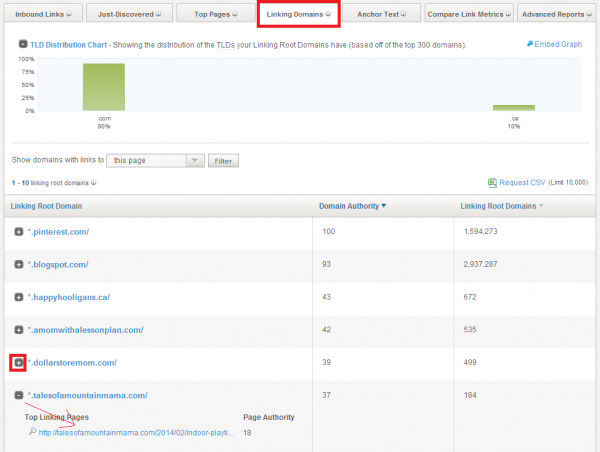Click the Domain Authority sort arrow
The image size is (600, 452).
pyautogui.click(x=384, y=206)
